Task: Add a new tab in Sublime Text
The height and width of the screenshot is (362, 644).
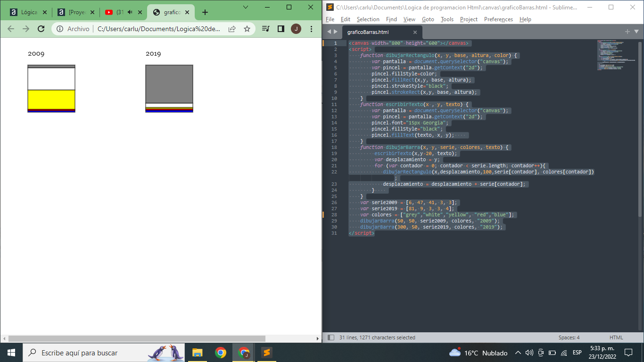Action: tap(627, 32)
